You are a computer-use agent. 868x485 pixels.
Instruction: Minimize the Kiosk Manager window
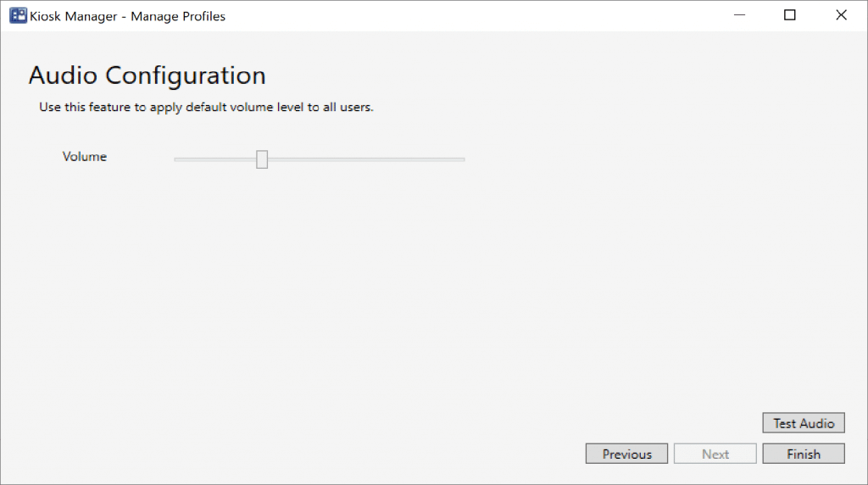[739, 15]
